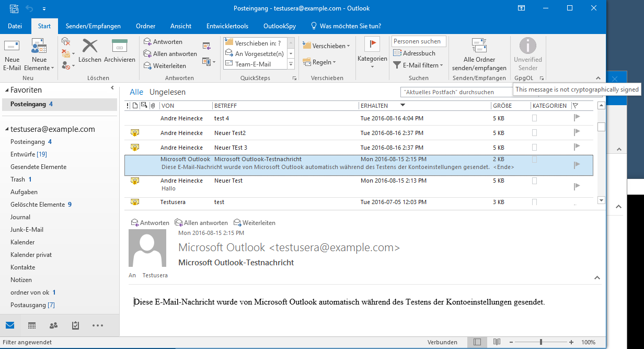This screenshot has height=349, width=644.
Task: Click the meeting reply icon in Antworten group
Action: pos(206,46)
